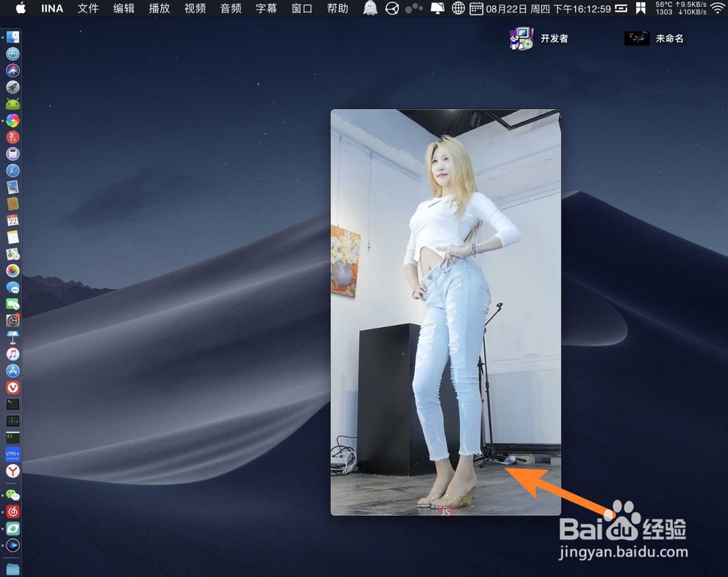Open the blue folder in the Dock
This screenshot has height=577, width=728.
pyautogui.click(x=12, y=569)
